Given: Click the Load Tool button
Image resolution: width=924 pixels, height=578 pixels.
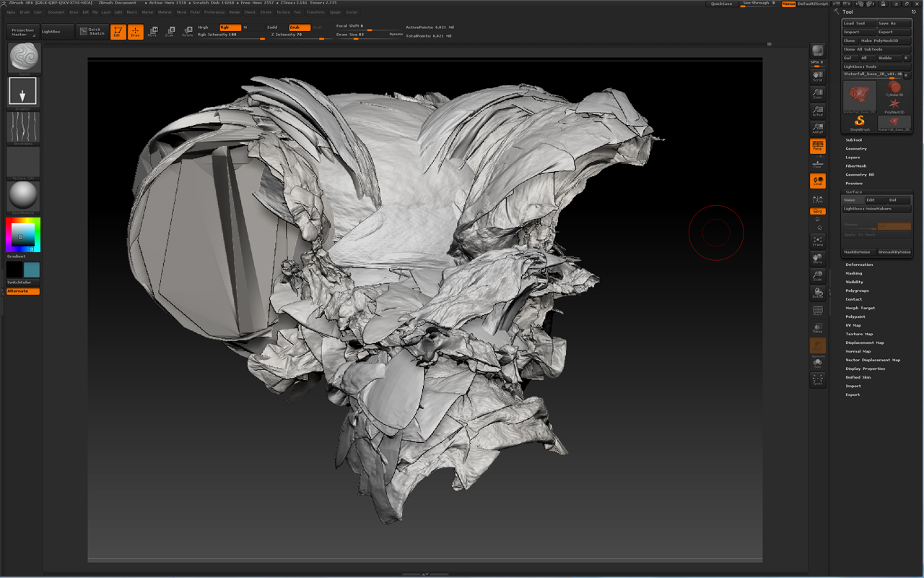Looking at the screenshot, I should click(858, 23).
